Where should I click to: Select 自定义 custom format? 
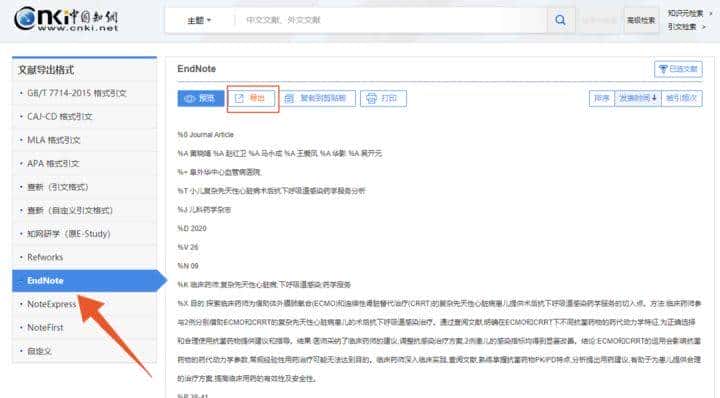coord(84,351)
